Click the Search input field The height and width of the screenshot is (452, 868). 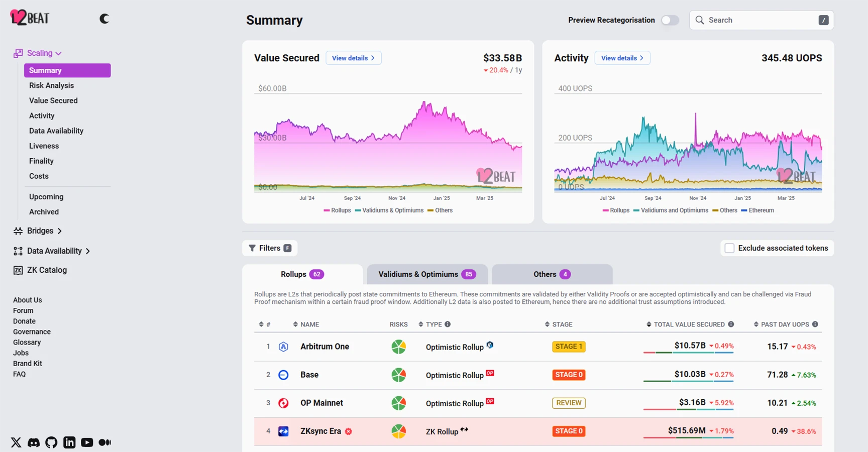point(762,20)
